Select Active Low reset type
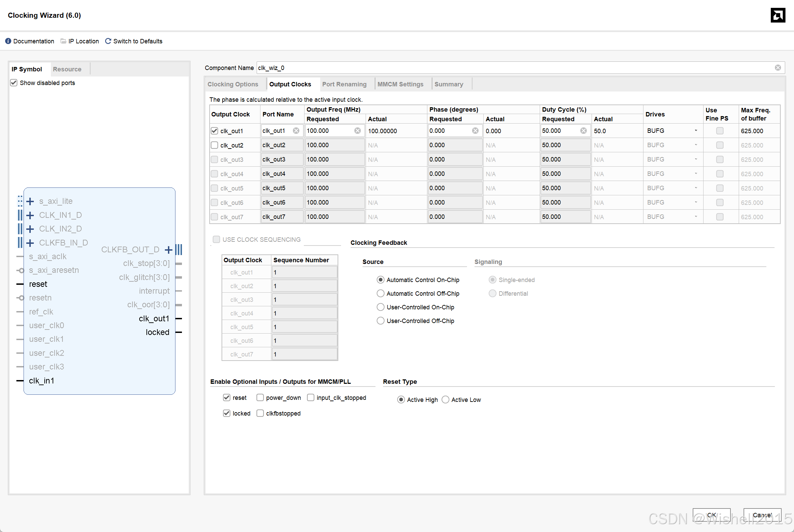 445,400
